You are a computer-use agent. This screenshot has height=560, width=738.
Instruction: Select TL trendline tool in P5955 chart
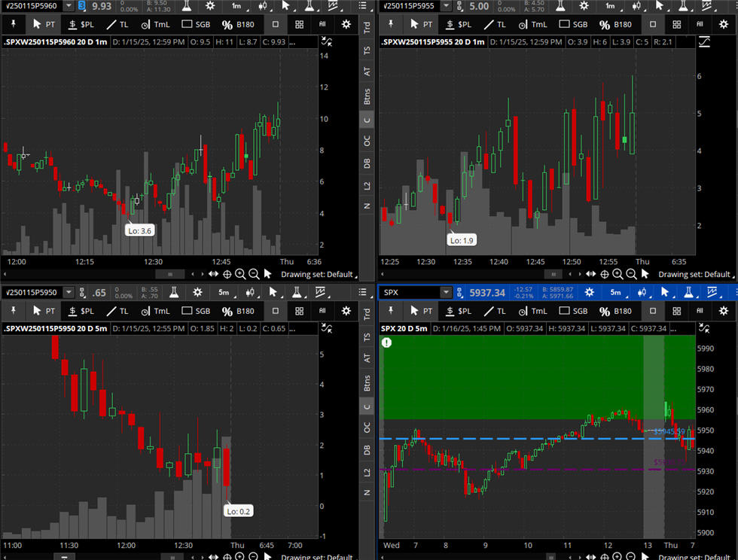coord(495,25)
